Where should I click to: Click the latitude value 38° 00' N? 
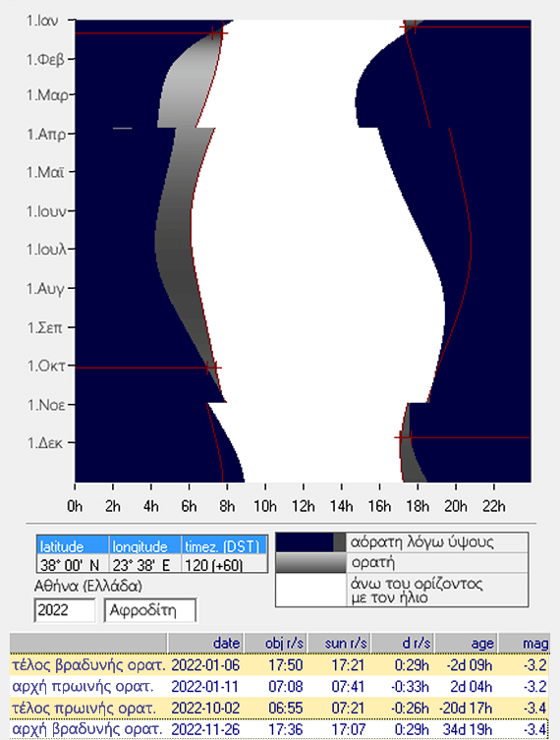(x=73, y=564)
